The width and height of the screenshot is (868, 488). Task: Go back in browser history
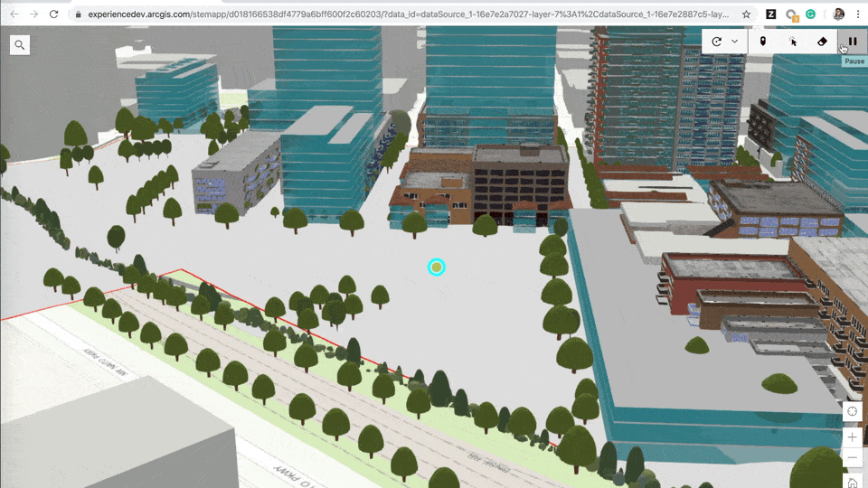pyautogui.click(x=14, y=14)
